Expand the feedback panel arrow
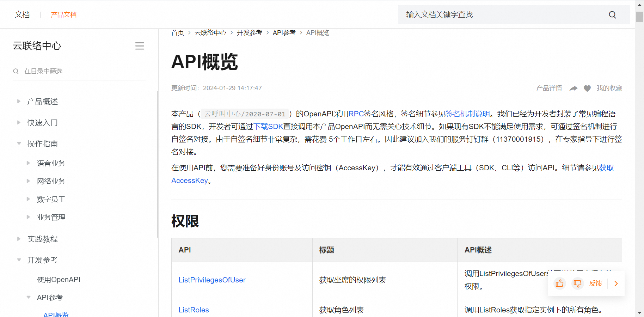The height and width of the screenshot is (317, 644). click(616, 284)
